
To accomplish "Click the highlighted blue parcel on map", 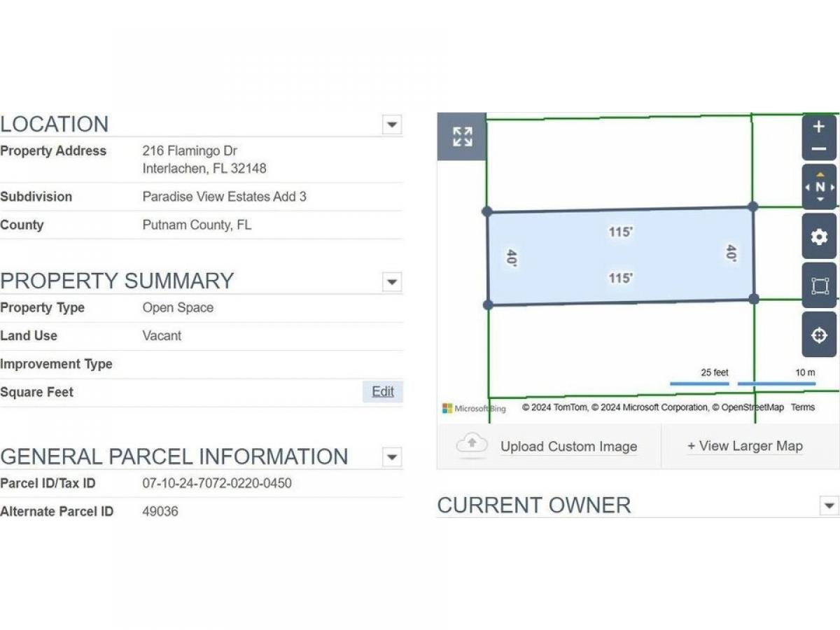I will coord(620,256).
